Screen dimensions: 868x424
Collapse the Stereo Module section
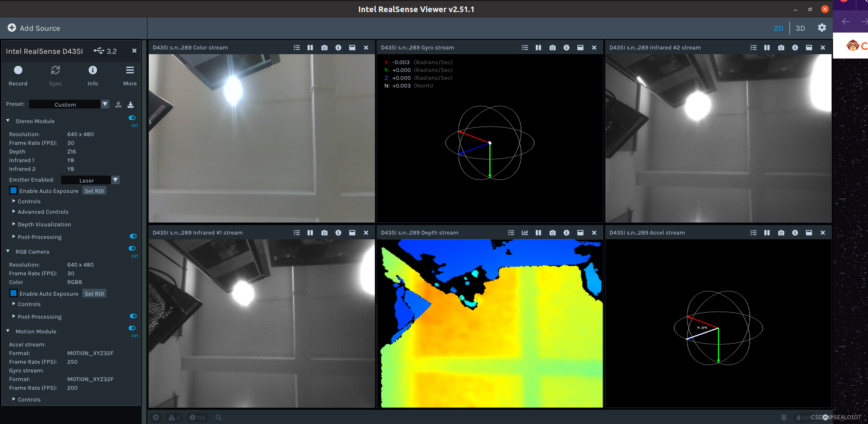tap(8, 121)
